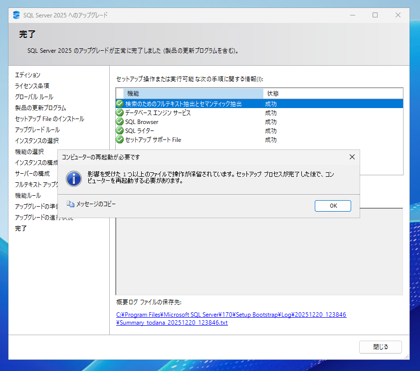Viewport: 420px width, 371px height.
Task: Minimize the SQL Server 2025 upgrade window
Action: 353,15
